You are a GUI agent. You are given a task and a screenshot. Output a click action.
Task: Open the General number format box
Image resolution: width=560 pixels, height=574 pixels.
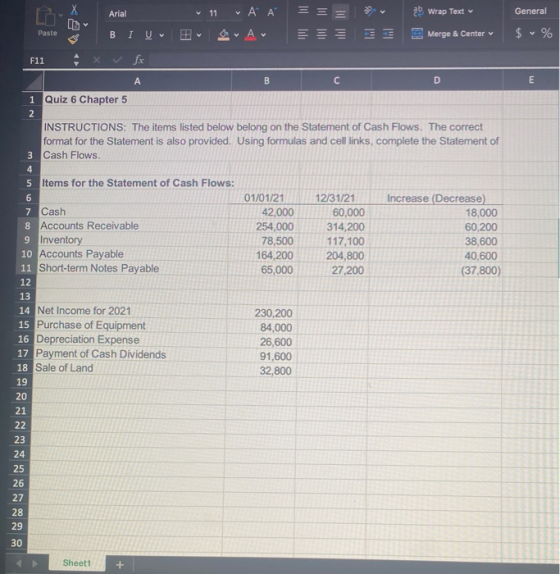tap(531, 11)
